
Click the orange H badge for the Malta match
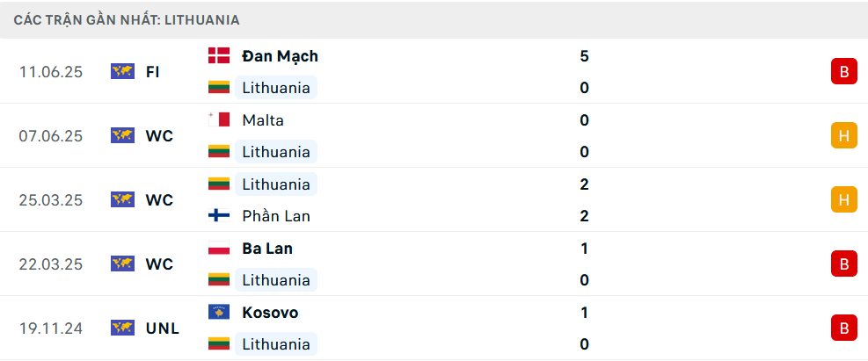(x=843, y=136)
